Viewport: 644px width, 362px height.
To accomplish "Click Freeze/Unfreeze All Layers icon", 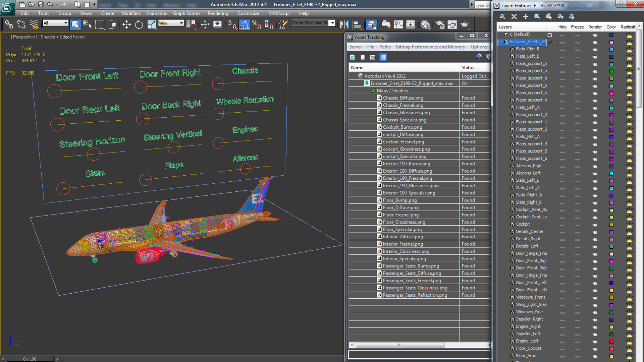I will pos(572,16).
